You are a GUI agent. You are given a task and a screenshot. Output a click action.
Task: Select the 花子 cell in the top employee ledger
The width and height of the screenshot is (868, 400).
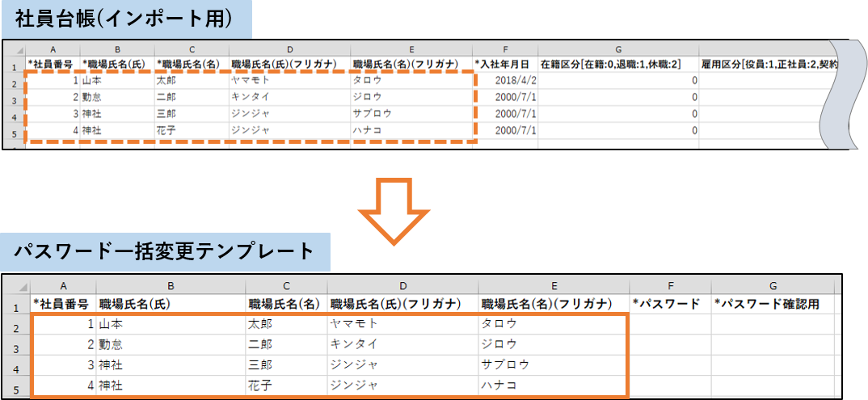click(x=192, y=130)
